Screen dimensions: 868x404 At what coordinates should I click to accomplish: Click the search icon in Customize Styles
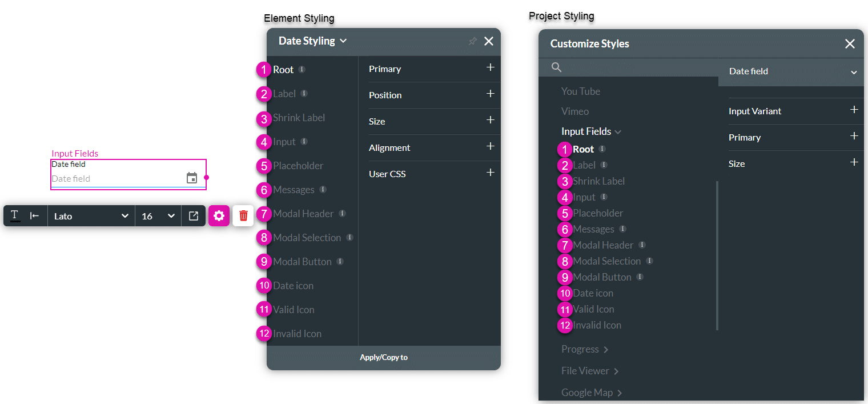(557, 67)
